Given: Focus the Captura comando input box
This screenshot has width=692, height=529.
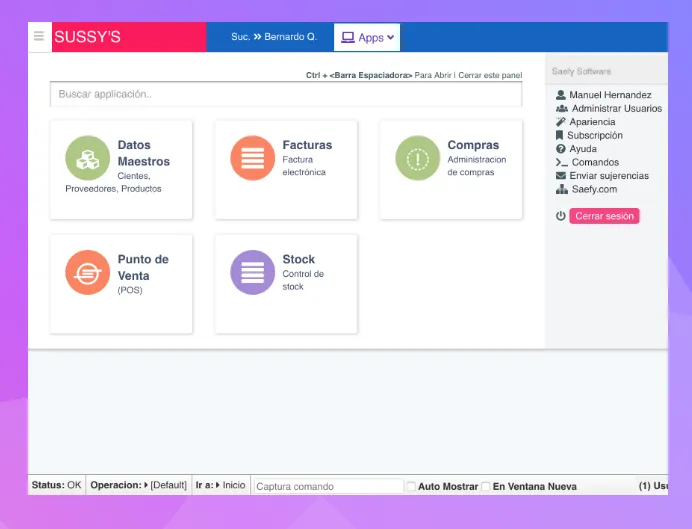Looking at the screenshot, I should click(x=329, y=486).
